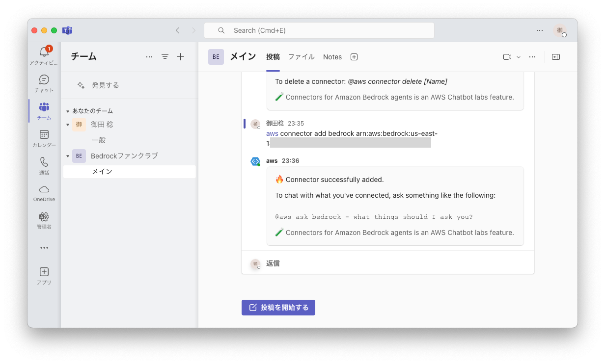Show more apps ellipsis in sidebar
This screenshot has height=364, width=605.
pos(44,248)
